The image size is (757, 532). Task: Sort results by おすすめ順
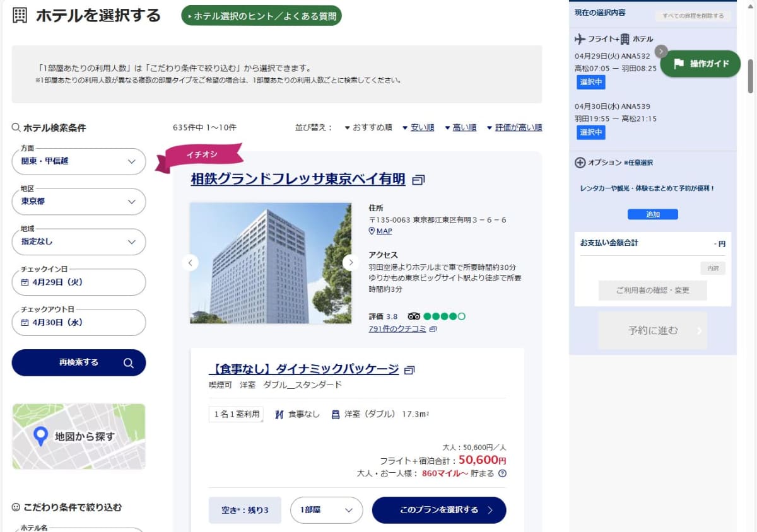click(368, 127)
